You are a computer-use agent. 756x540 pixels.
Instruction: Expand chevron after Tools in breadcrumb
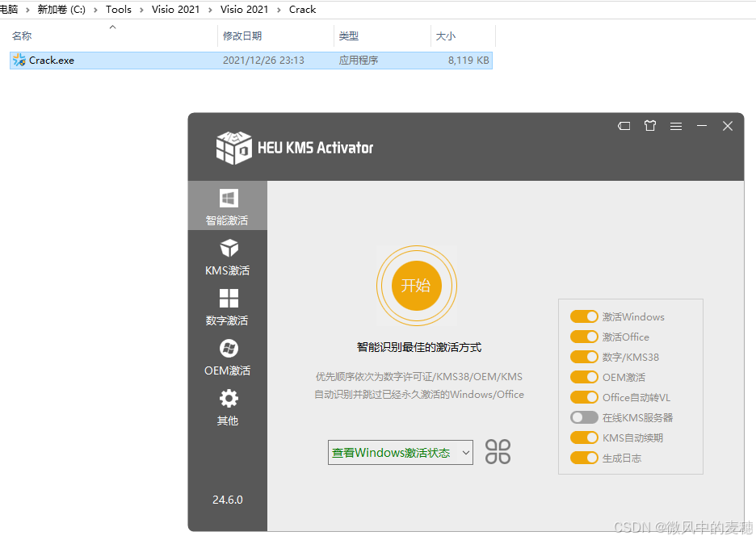pos(141,10)
